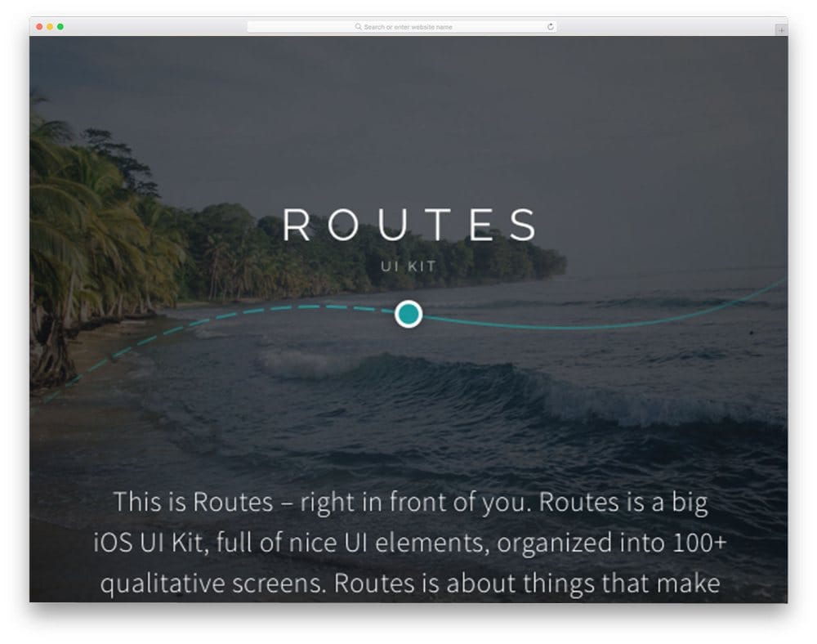Click the reload page icon in address bar

pyautogui.click(x=550, y=27)
